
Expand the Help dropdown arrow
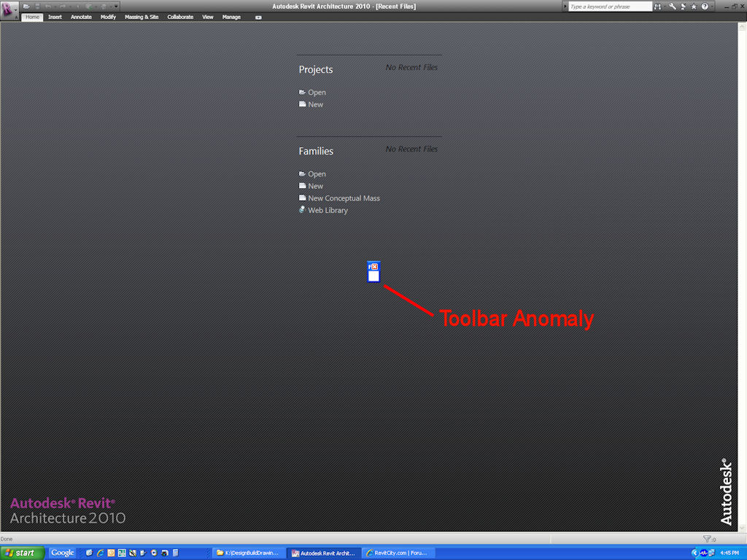(x=712, y=7)
